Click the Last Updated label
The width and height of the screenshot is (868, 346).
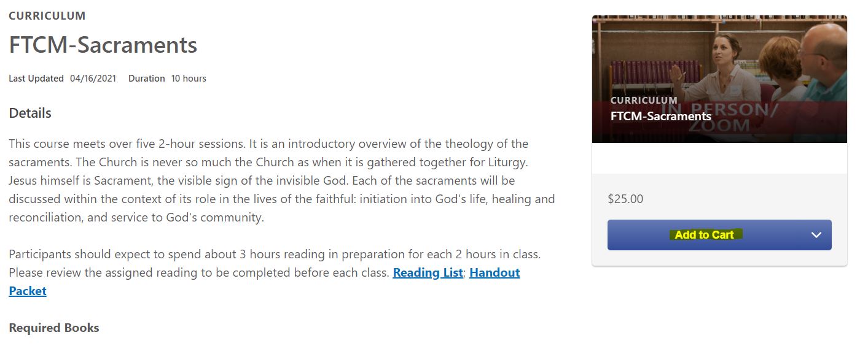click(x=36, y=79)
